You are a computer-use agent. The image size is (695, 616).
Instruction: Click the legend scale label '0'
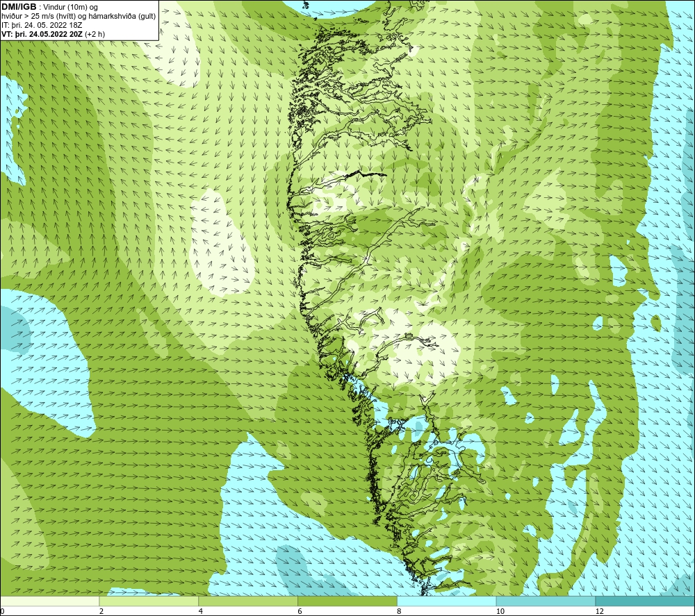tap(3, 611)
